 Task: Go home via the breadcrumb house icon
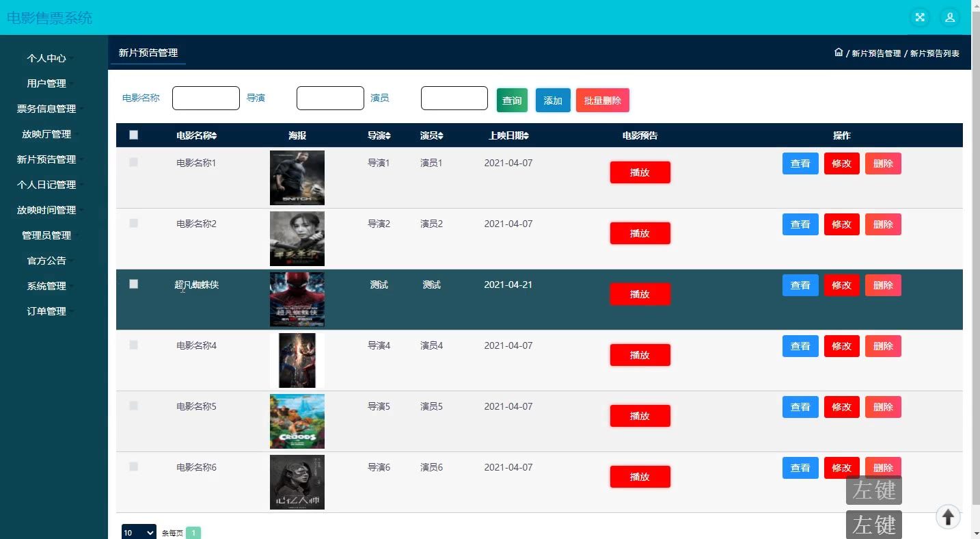tap(839, 53)
